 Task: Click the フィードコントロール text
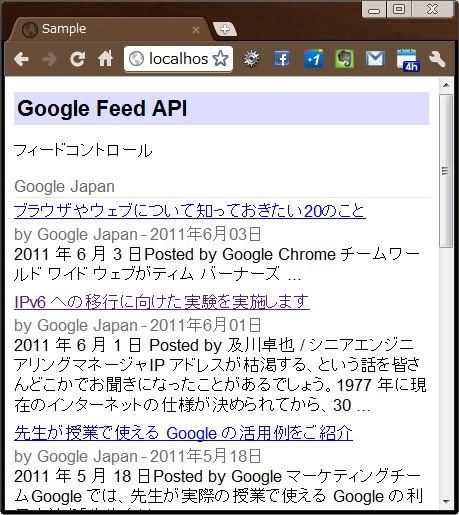pos(83,150)
